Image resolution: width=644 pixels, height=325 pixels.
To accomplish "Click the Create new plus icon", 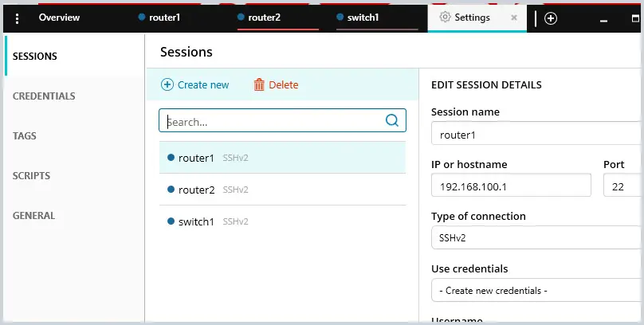I will pyautogui.click(x=167, y=84).
